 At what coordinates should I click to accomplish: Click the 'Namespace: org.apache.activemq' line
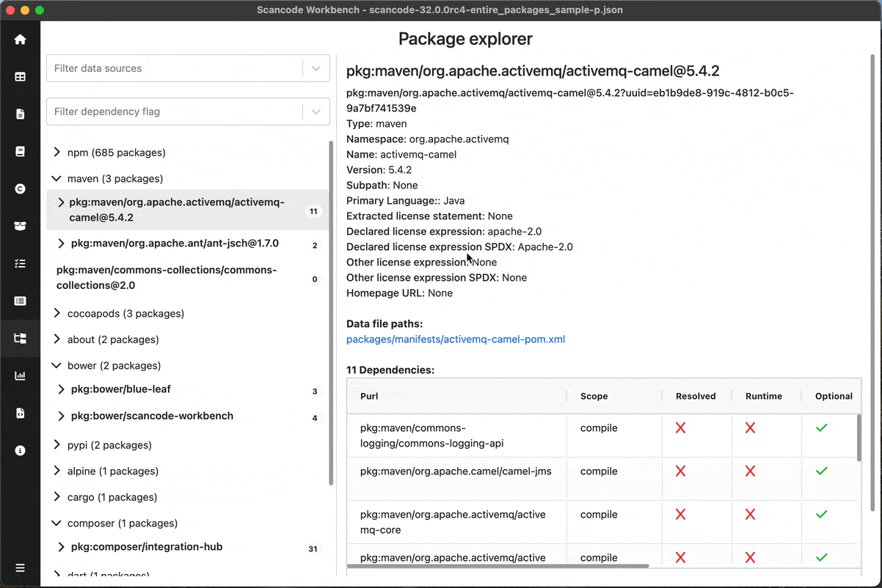(428, 139)
